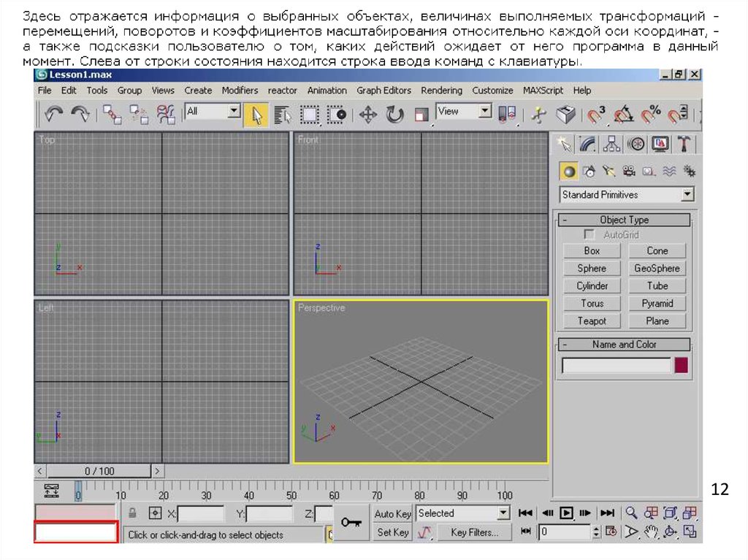Toggle the Auto Key animation mode

coord(393,514)
